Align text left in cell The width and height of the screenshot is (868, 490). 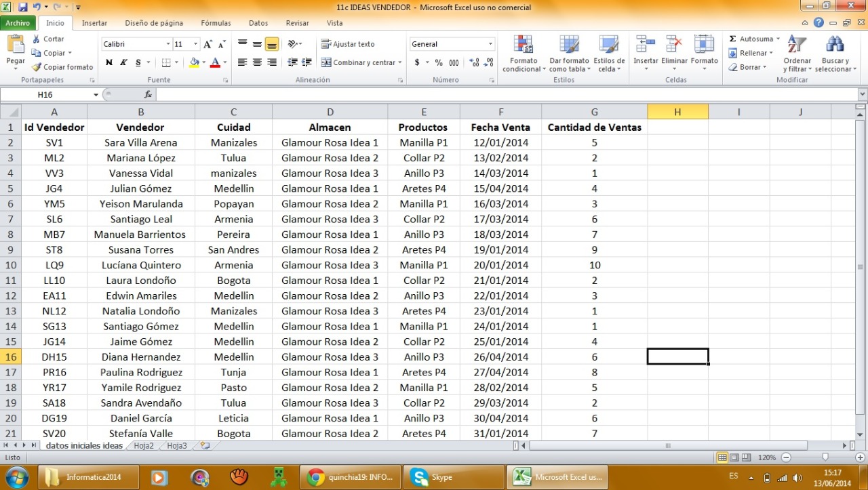point(242,62)
